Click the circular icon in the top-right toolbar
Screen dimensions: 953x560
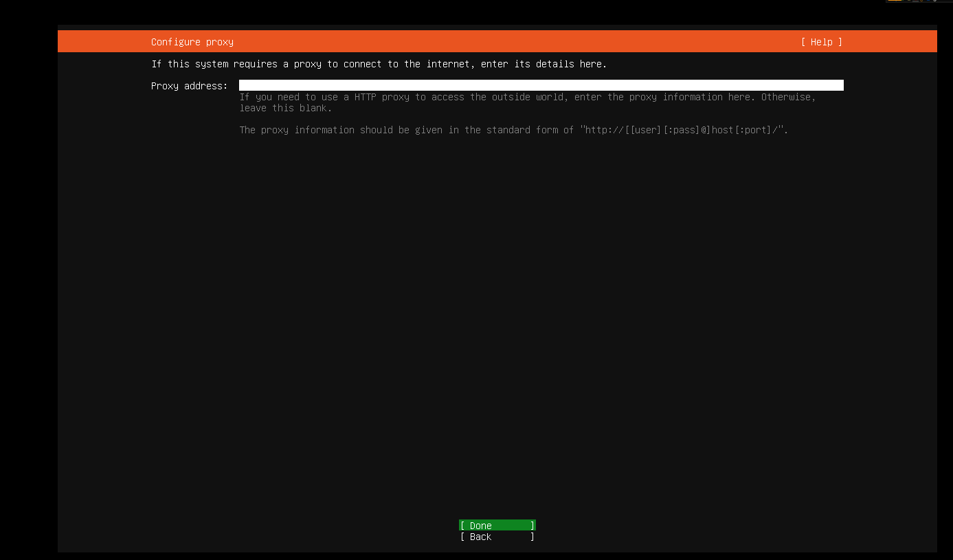tap(934, 2)
